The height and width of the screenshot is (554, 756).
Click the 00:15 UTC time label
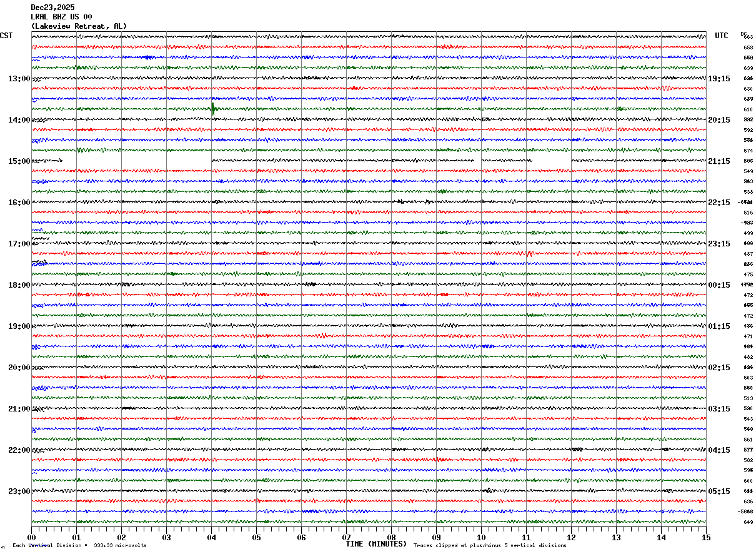pos(719,285)
